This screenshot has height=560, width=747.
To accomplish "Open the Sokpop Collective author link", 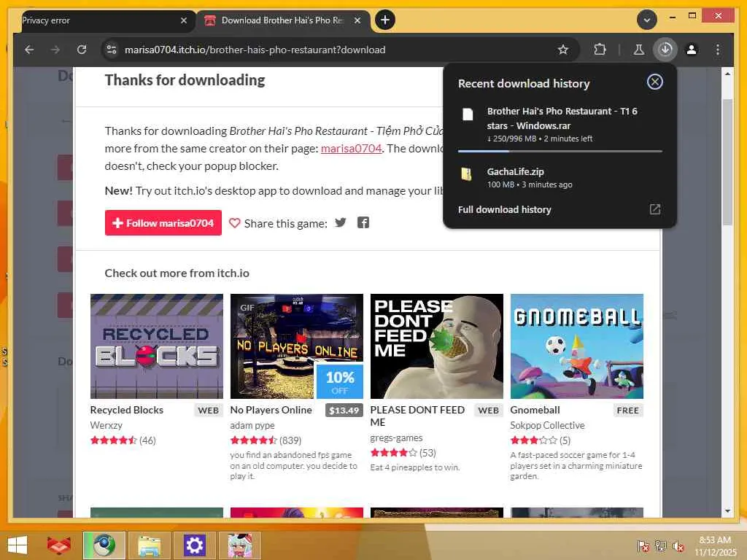I will (547, 425).
